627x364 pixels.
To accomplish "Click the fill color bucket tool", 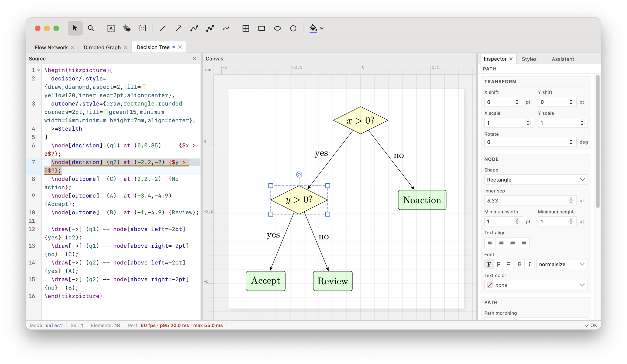I will point(313,28).
